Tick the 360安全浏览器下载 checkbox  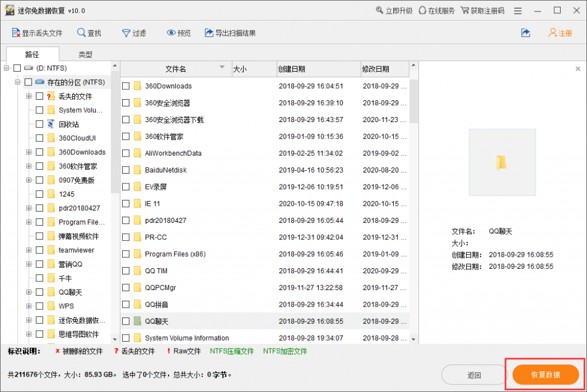pos(126,120)
